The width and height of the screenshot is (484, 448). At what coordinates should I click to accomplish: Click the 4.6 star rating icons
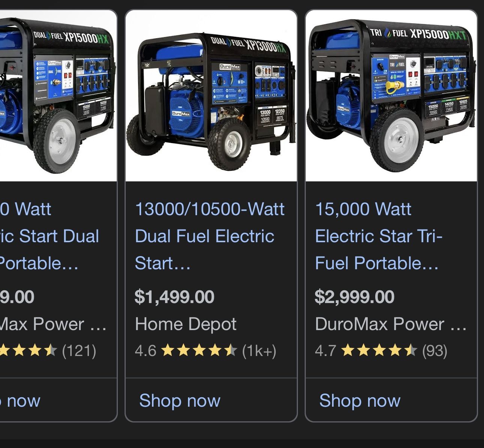tap(199, 351)
